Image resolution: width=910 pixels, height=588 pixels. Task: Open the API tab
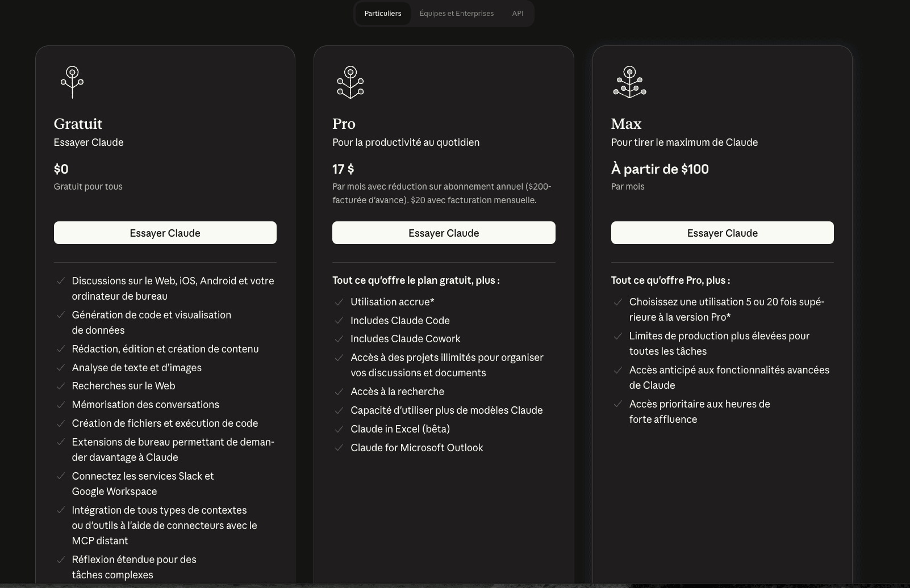pyautogui.click(x=517, y=14)
